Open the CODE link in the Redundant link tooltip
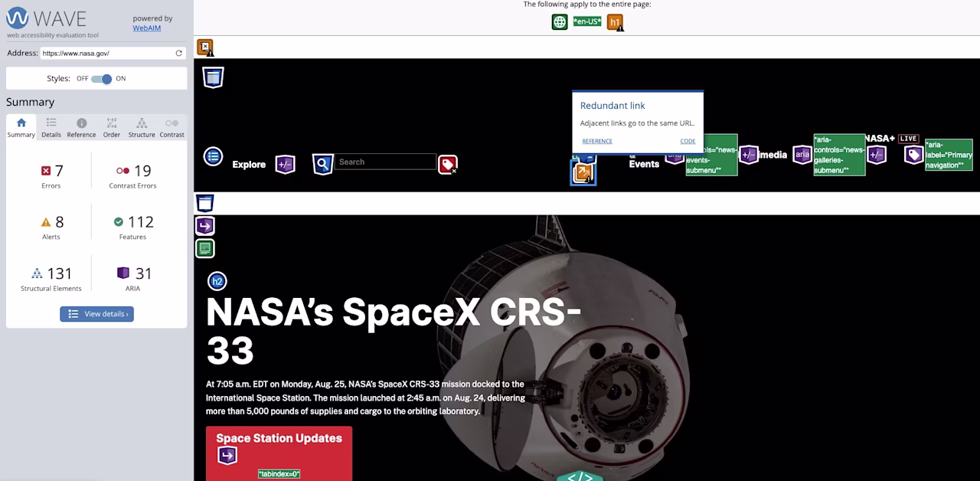Image resolution: width=980 pixels, height=481 pixels. click(688, 141)
